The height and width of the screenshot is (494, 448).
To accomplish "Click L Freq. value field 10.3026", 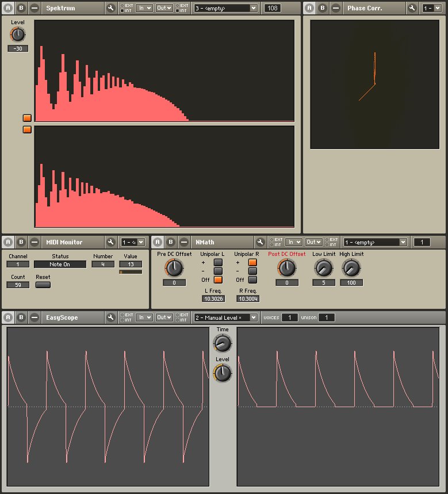I will pyautogui.click(x=213, y=298).
